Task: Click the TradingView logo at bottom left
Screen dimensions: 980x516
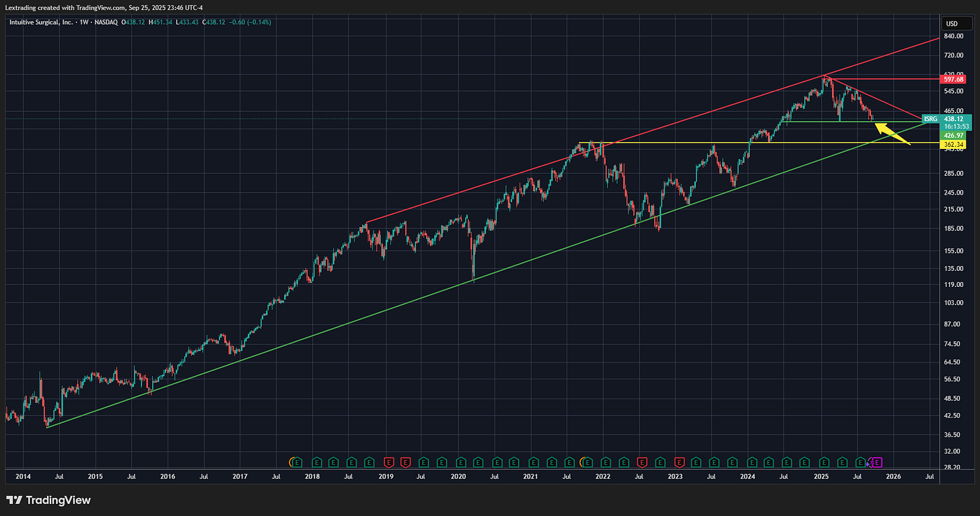Action: 48,500
